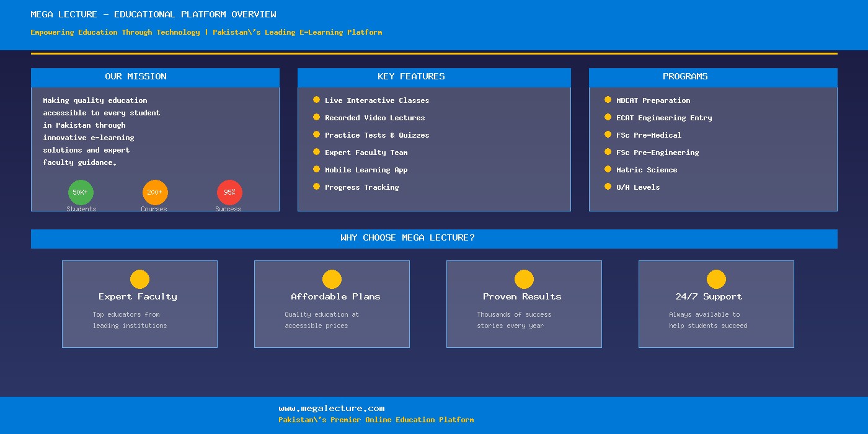This screenshot has height=434, width=868.
Task: Click the green 50K+ Students circle
Action: click(x=81, y=192)
